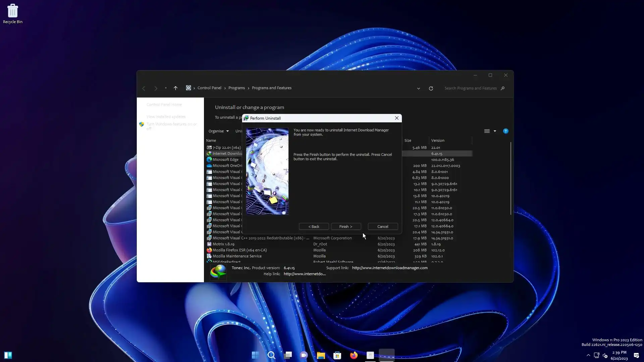The width and height of the screenshot is (644, 362).
Task: Open Firefox from the taskbar
Action: point(354,355)
